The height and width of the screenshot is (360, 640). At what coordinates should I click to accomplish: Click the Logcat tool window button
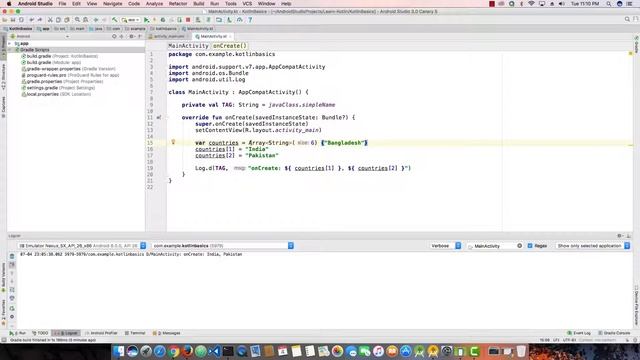(66, 333)
